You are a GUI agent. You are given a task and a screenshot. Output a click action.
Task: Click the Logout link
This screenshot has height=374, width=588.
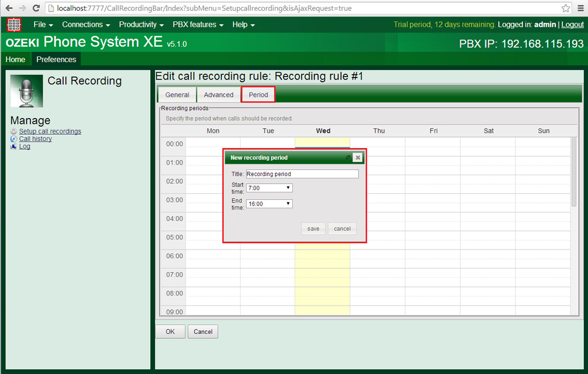tap(572, 25)
